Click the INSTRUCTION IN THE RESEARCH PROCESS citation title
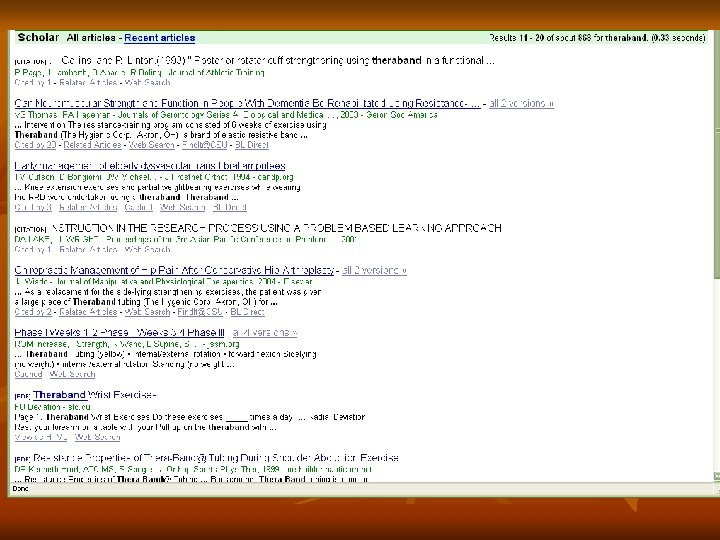 coord(277,228)
